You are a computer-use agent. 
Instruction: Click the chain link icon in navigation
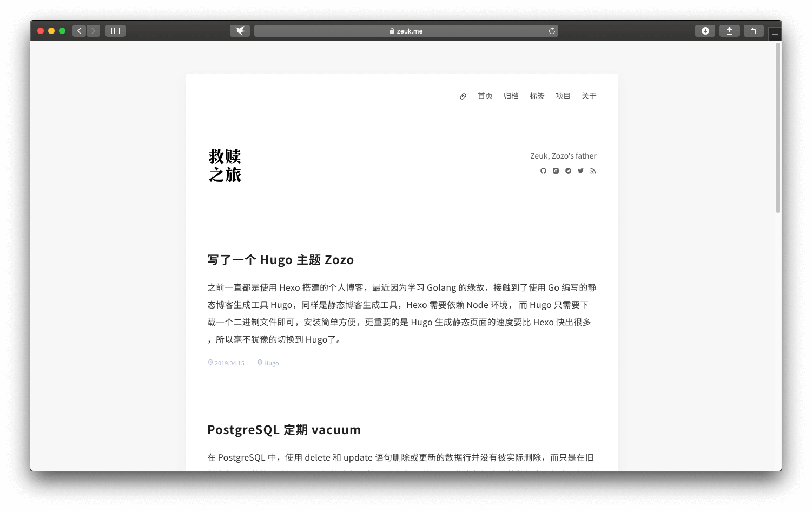pos(463,96)
